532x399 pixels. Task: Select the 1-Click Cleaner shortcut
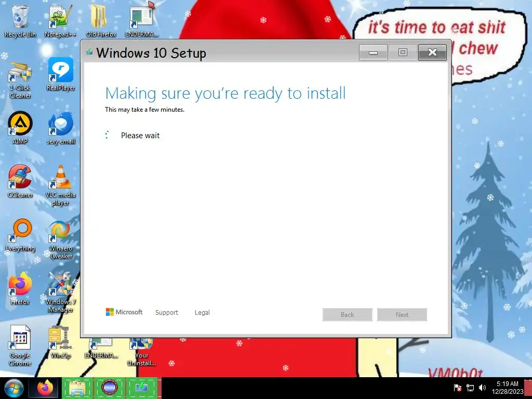point(20,80)
